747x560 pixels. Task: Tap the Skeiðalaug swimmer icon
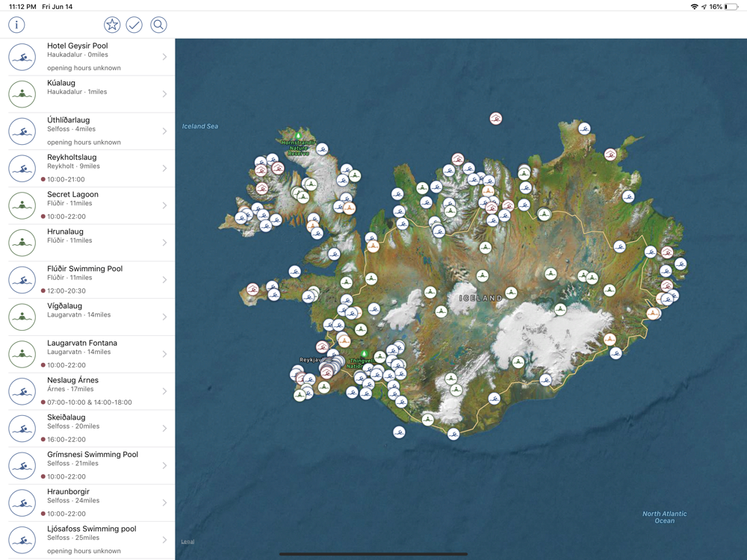pyautogui.click(x=22, y=429)
